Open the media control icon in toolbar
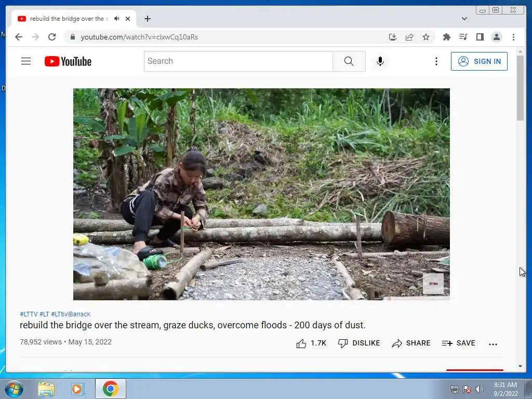Screen dimensions: 532x399 pyautogui.click(x=463, y=37)
